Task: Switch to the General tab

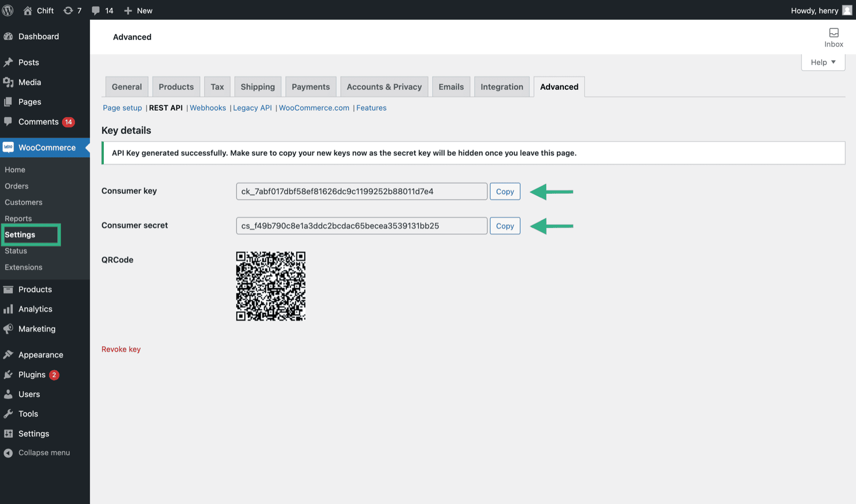Action: [x=127, y=87]
